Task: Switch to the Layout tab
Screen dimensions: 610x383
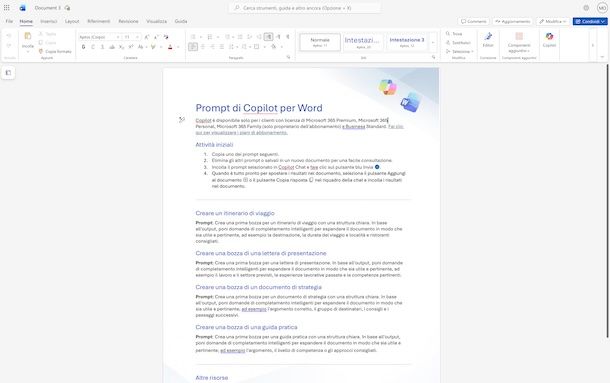Action: point(72,21)
